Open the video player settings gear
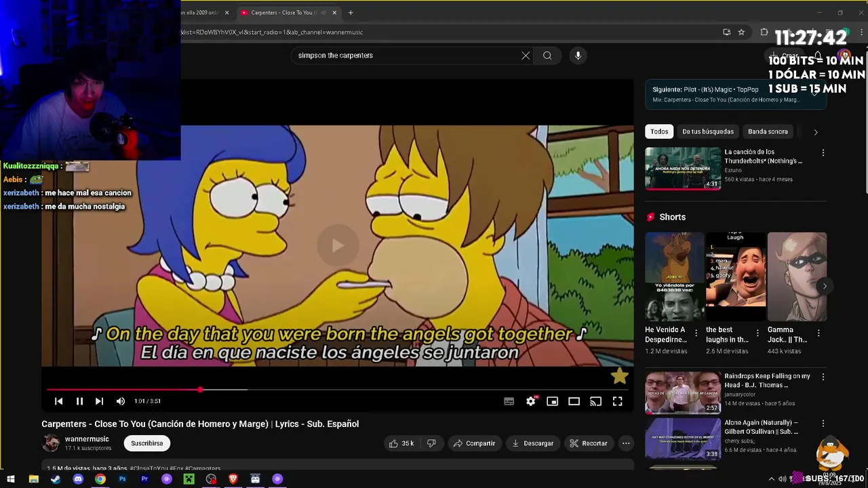868x488 pixels. pos(531,401)
